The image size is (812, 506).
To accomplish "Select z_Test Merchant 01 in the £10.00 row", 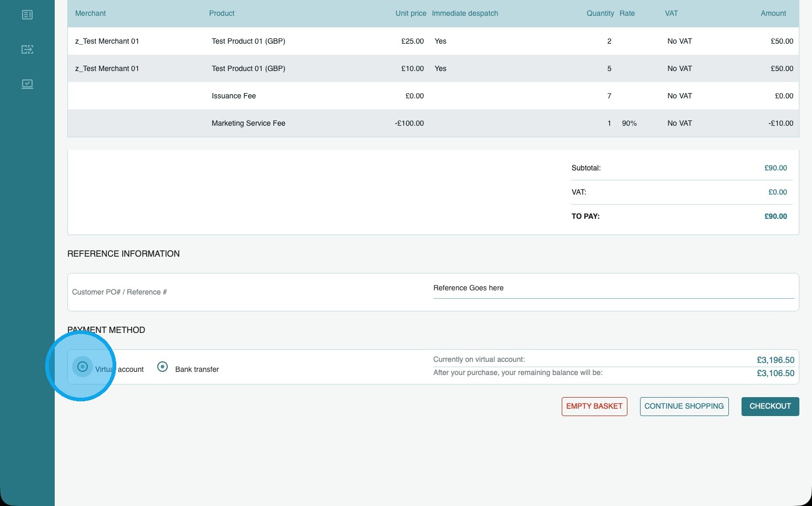I will pos(107,68).
